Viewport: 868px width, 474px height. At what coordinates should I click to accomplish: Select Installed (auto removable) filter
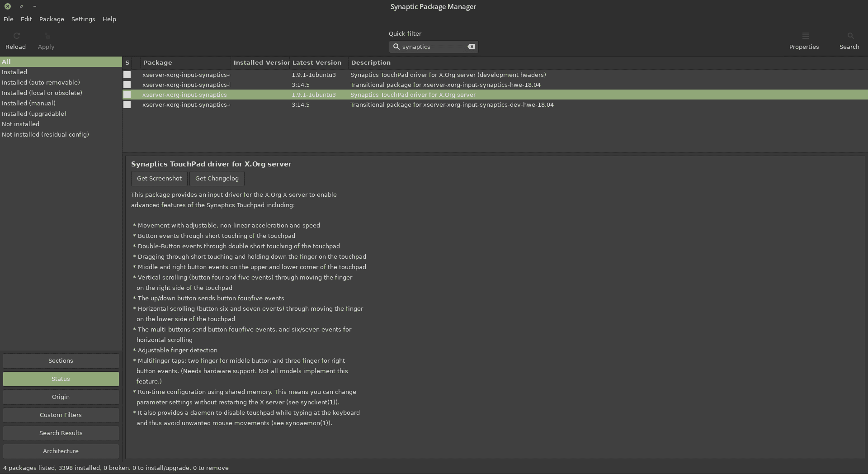[x=61, y=82]
